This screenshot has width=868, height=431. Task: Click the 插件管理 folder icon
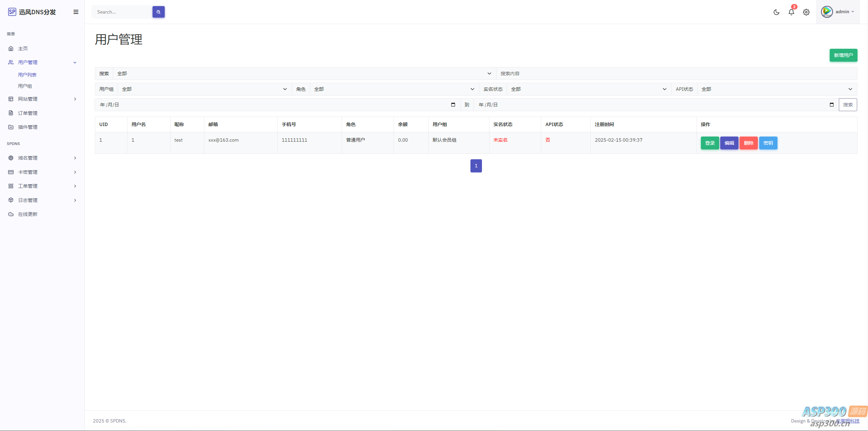[11, 127]
